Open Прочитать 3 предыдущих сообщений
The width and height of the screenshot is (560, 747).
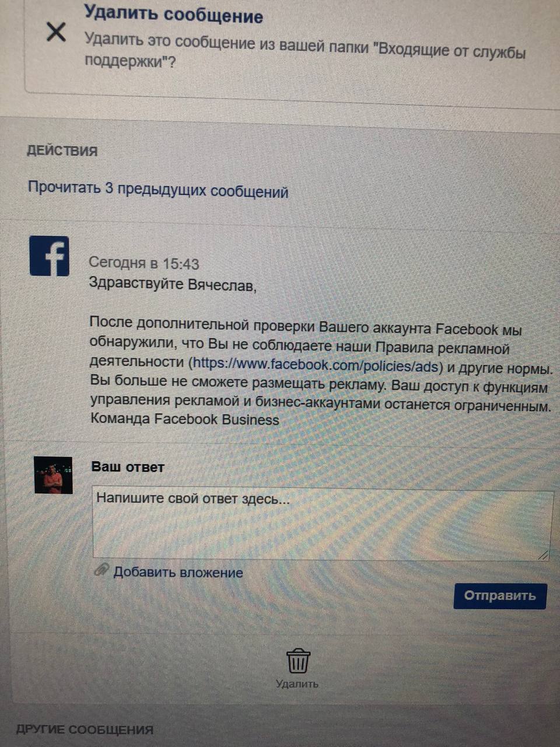[x=158, y=190]
